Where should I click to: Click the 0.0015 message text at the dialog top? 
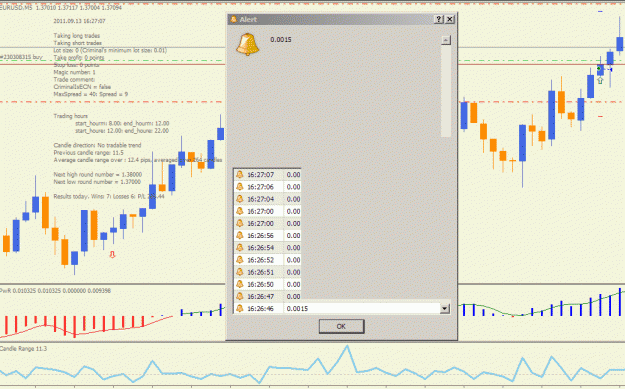[281, 39]
